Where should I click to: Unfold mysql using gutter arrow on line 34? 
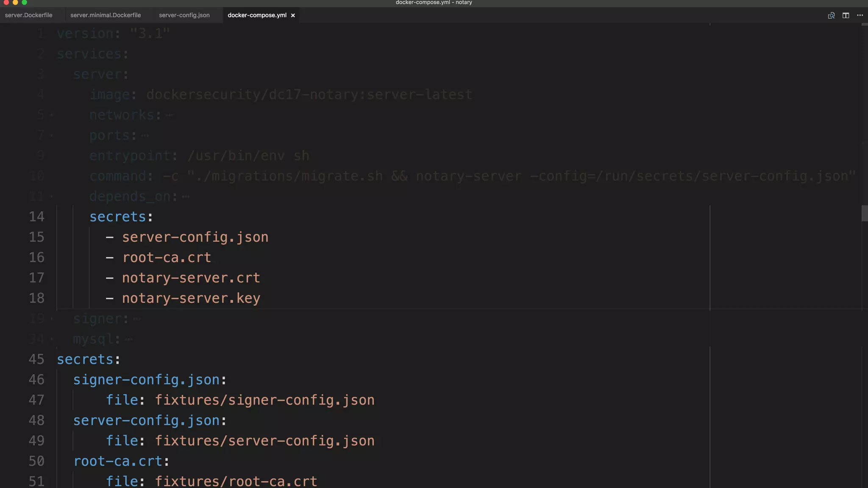point(52,339)
